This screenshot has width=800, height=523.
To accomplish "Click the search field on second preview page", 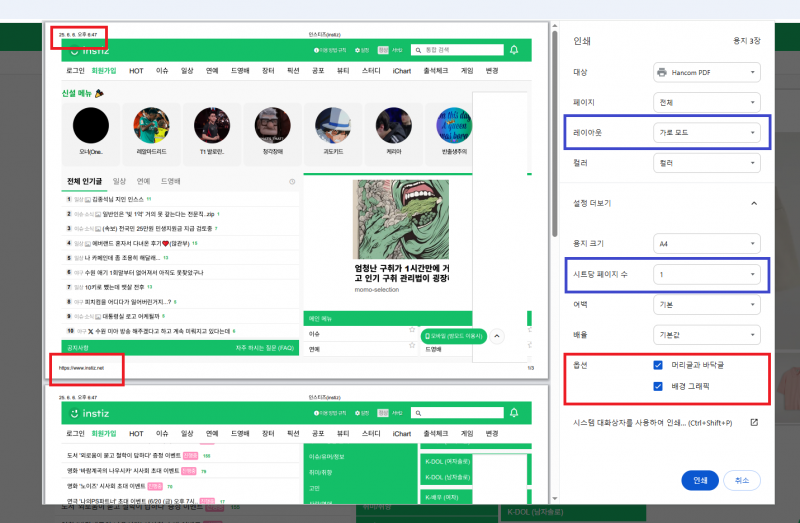I will [457, 413].
